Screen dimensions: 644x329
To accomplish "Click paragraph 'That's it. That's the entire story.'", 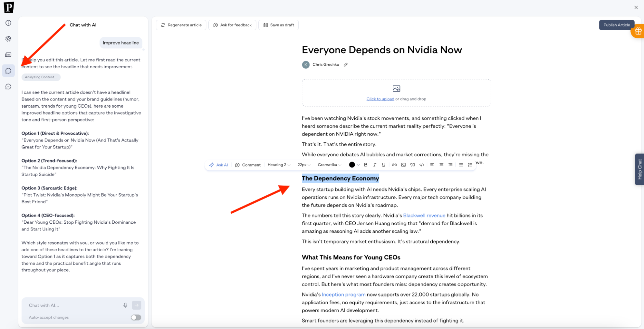I will pos(339,144).
